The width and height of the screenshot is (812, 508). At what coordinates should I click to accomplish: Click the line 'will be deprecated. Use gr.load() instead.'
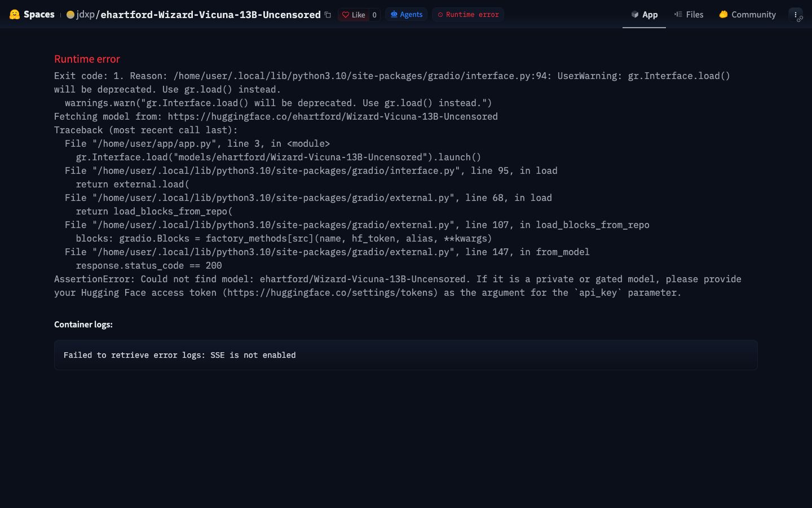pos(167,89)
